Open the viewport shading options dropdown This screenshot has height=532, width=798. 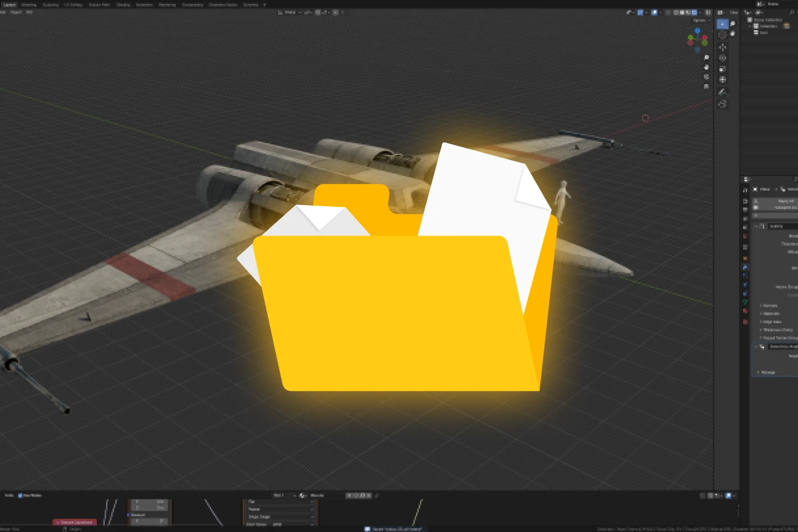[700, 12]
